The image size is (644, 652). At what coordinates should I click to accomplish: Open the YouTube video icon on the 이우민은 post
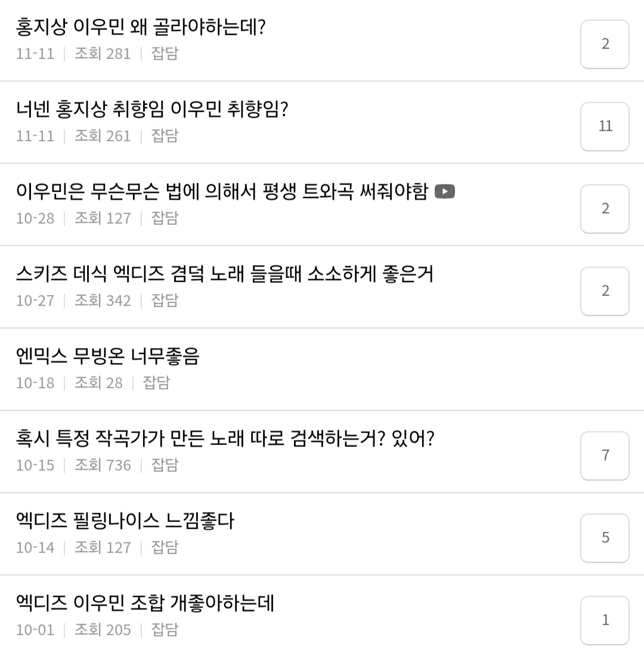(444, 191)
